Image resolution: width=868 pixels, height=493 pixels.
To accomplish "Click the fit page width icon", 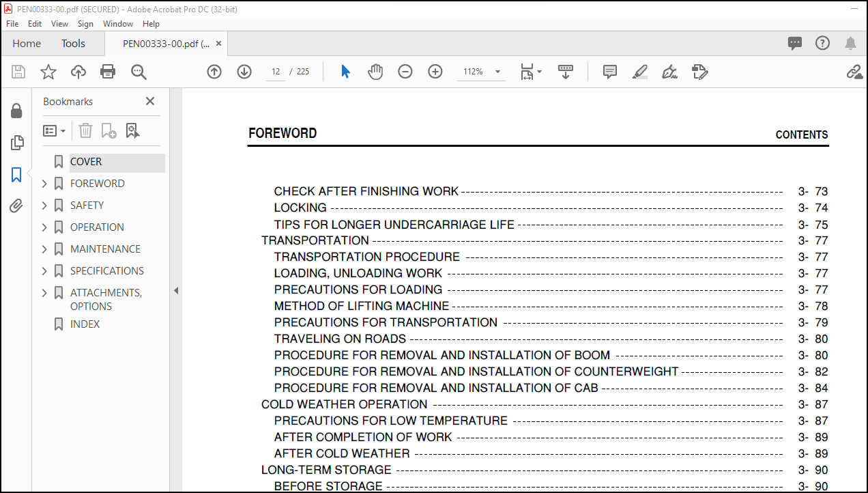I will click(527, 72).
